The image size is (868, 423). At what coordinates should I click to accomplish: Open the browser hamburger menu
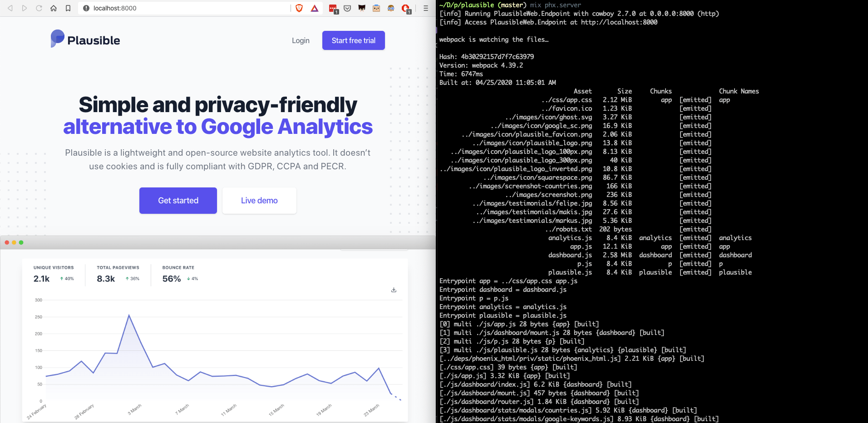[x=426, y=8]
